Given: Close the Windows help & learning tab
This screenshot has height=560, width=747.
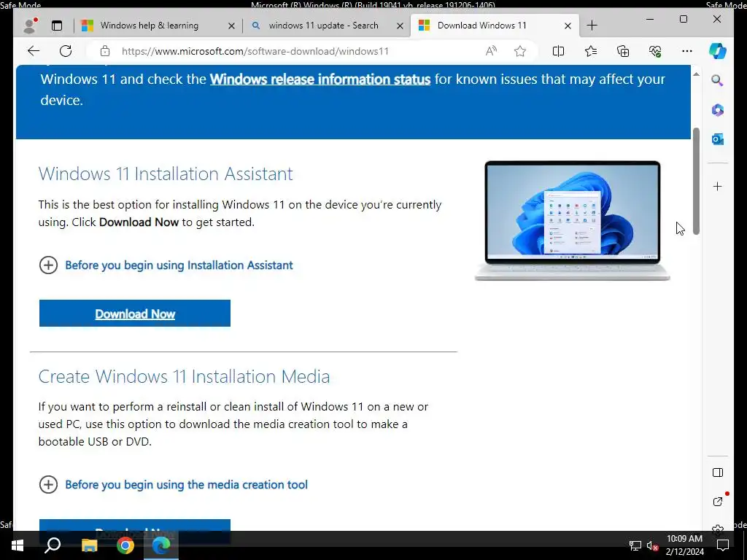Looking at the screenshot, I should 231,26.
